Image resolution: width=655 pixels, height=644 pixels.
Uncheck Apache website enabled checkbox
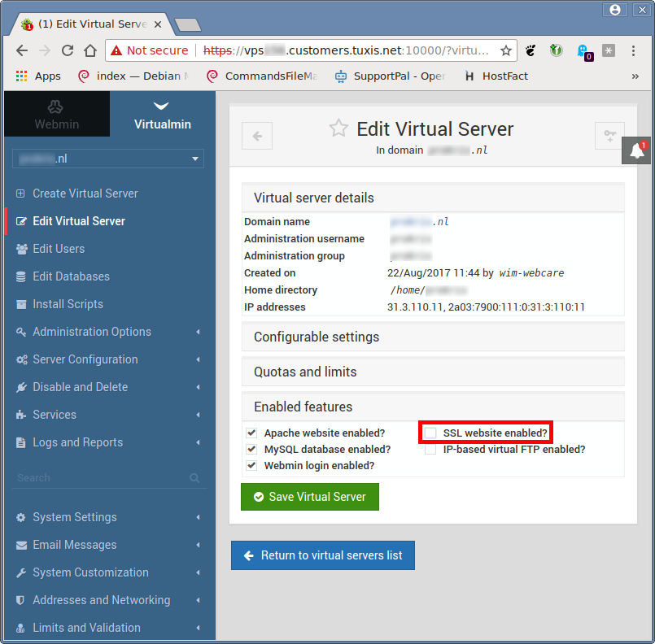(x=251, y=433)
